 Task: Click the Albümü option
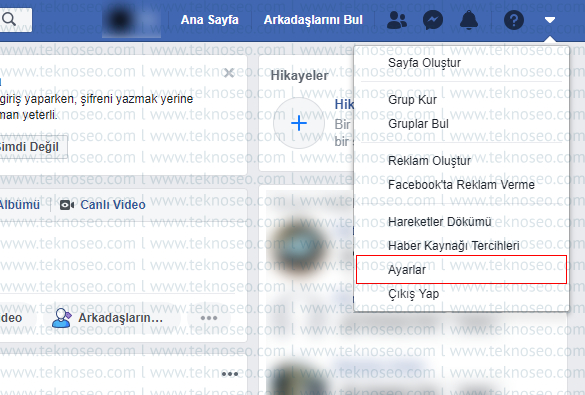point(19,204)
